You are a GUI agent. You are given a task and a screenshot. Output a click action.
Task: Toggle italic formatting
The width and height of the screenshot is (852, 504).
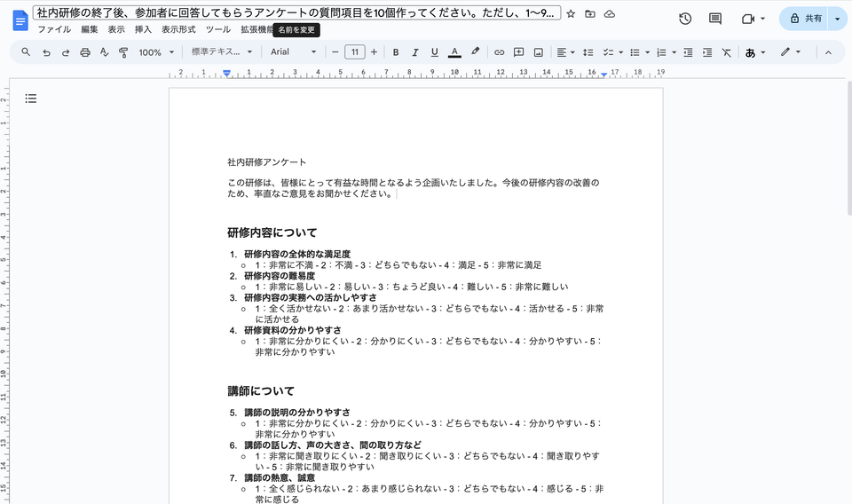click(x=415, y=52)
